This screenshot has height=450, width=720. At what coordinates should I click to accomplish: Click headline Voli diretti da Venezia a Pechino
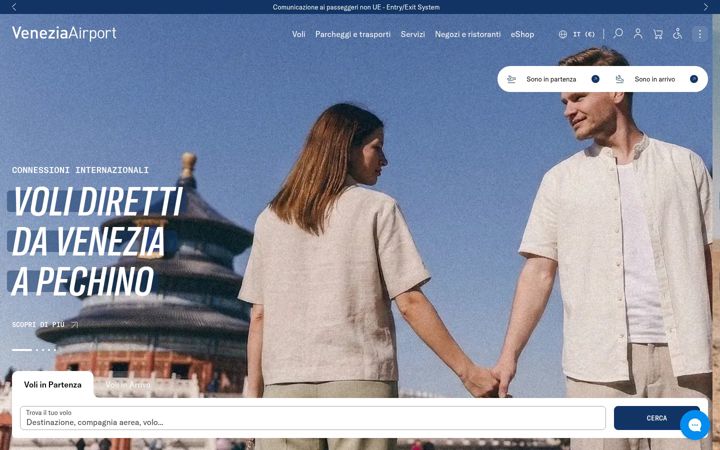96,241
